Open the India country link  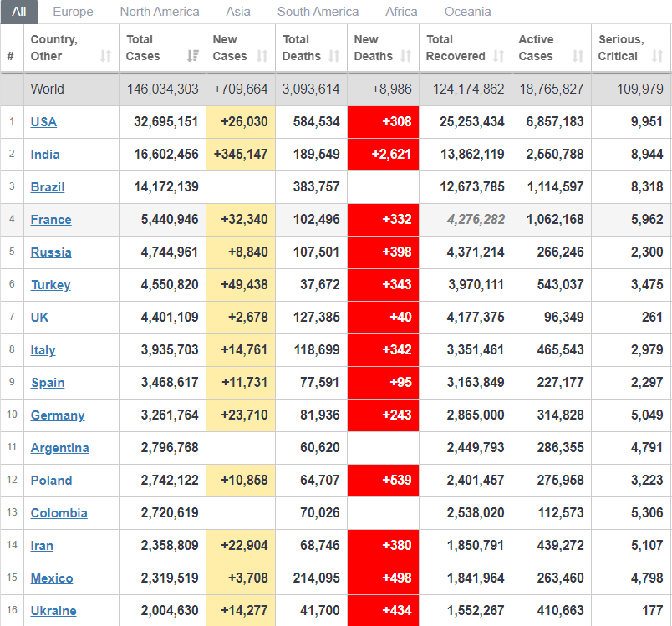point(45,155)
